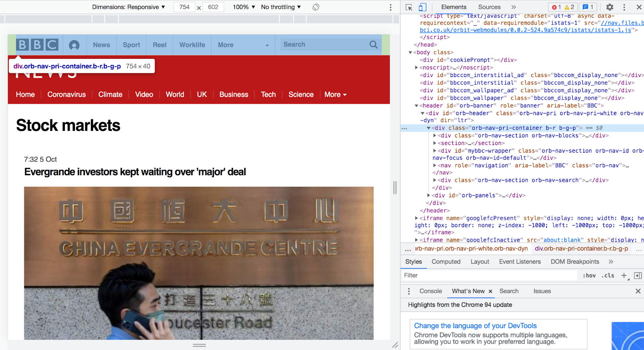Open the Customize DevTools three-dot menu
The image size is (644, 350).
[624, 7]
